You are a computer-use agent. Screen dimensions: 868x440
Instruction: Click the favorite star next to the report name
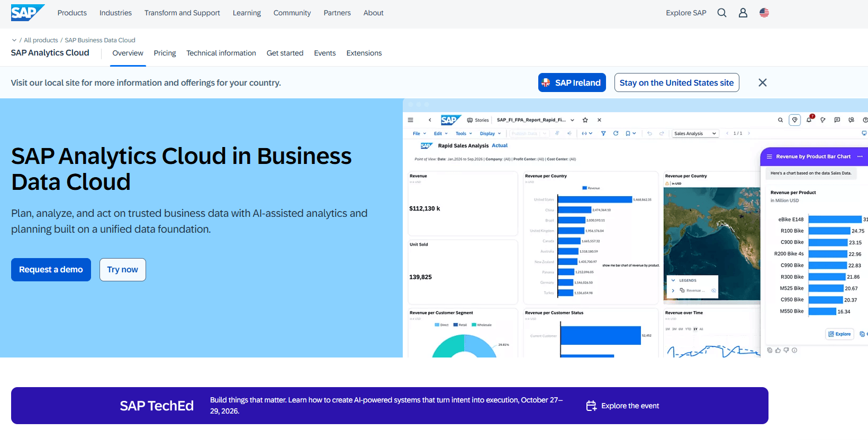(x=585, y=120)
